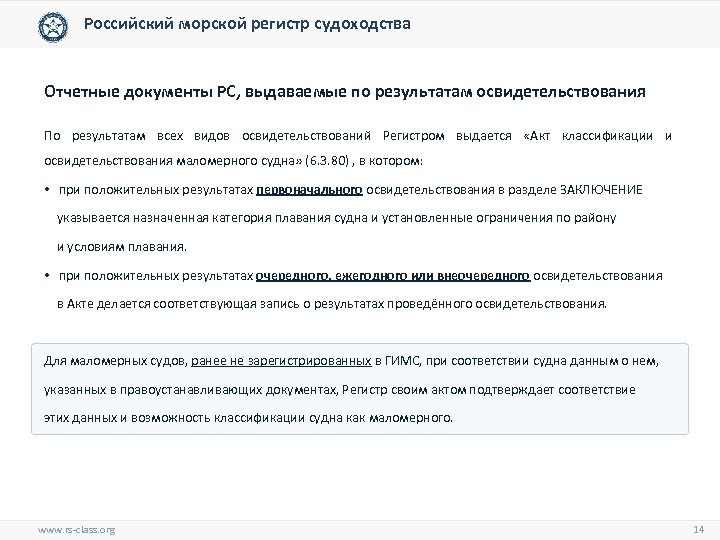Click the word 'ЗАКЛЮЧЕНИЕ' in first bullet
The width and height of the screenshot is (720, 540).
601,190
